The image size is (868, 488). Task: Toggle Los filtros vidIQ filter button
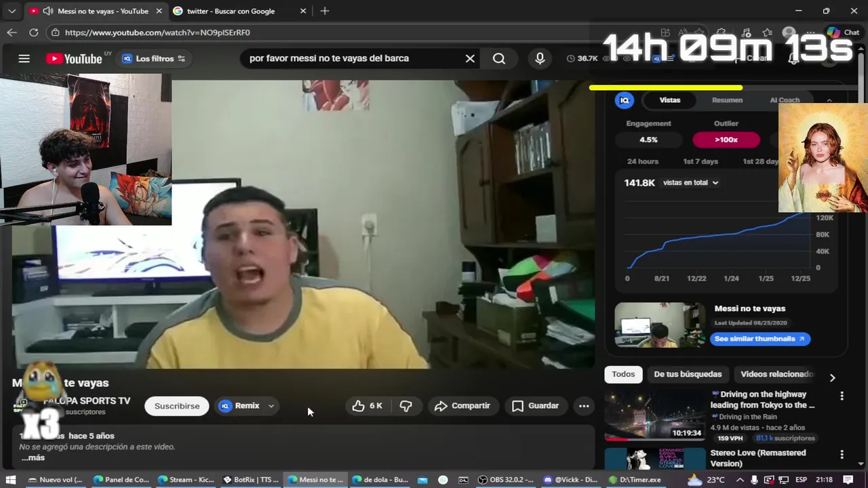(154, 59)
